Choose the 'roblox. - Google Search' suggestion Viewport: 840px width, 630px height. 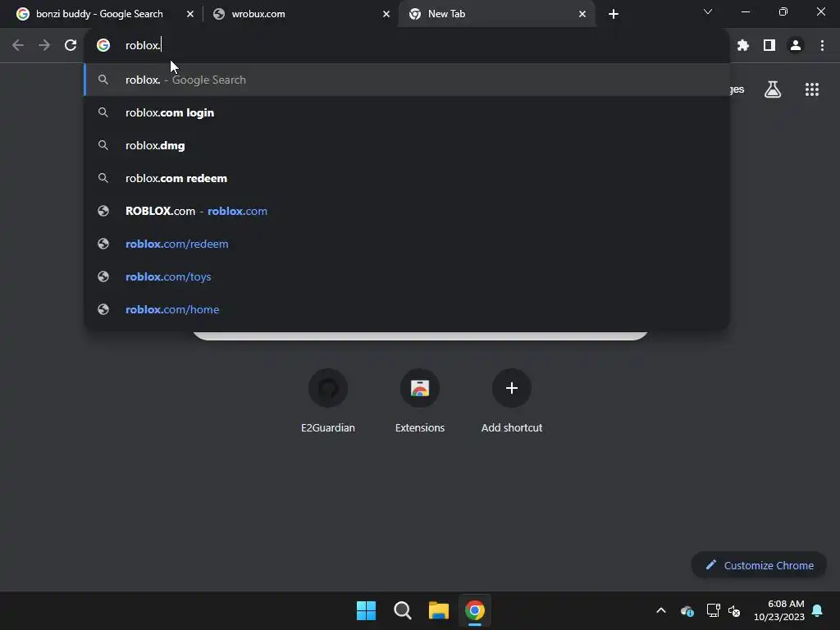tap(407, 80)
